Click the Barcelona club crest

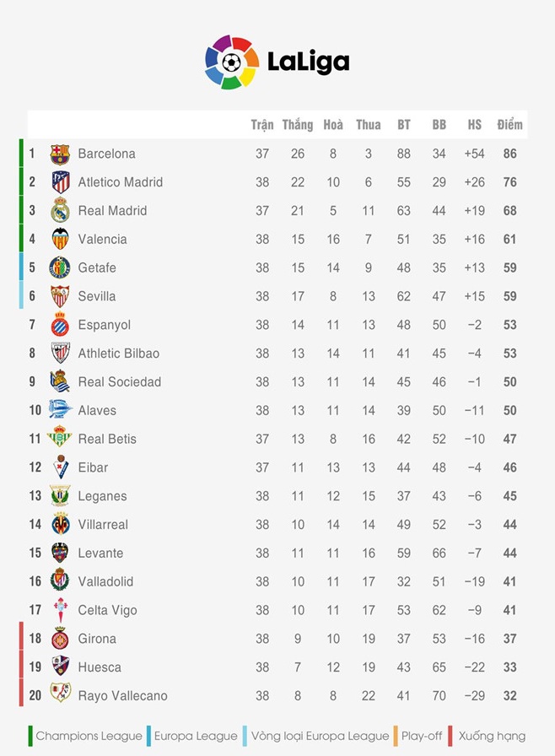pyautogui.click(x=60, y=154)
